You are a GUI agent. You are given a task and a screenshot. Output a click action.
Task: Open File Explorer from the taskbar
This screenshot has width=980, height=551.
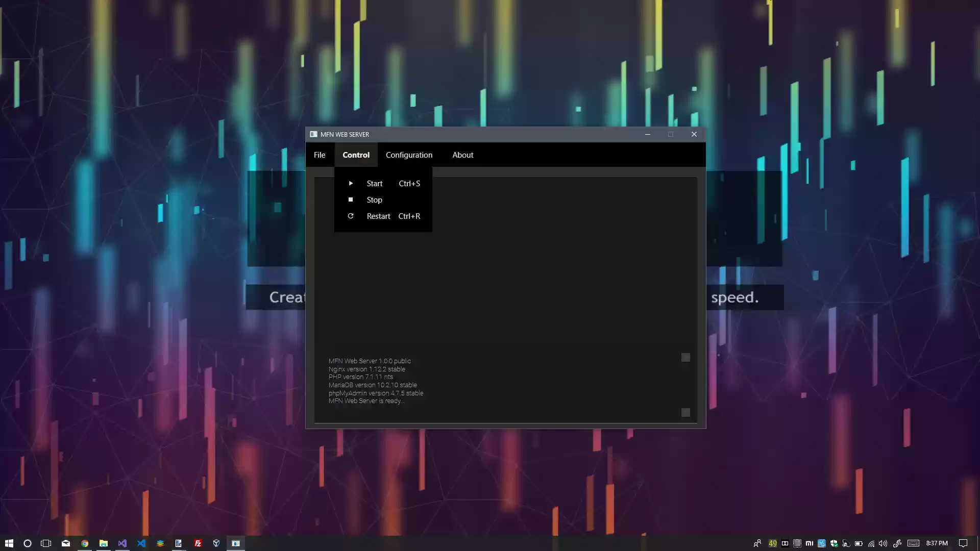tap(103, 543)
